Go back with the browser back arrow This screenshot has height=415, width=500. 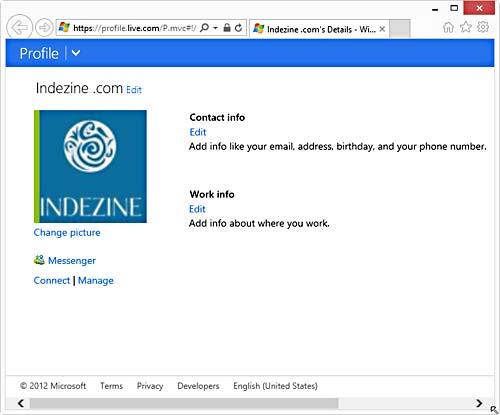coord(19,27)
